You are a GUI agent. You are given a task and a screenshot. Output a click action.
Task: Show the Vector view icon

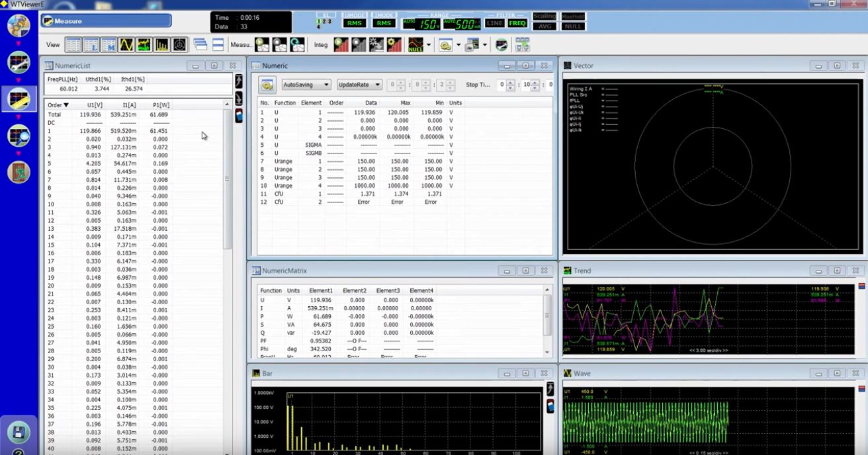pyautogui.click(x=179, y=45)
